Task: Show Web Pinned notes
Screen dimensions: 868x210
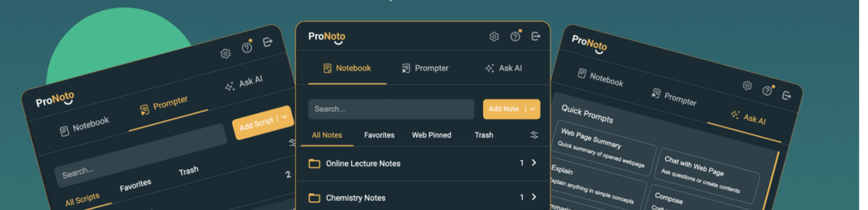Action: coord(431,135)
